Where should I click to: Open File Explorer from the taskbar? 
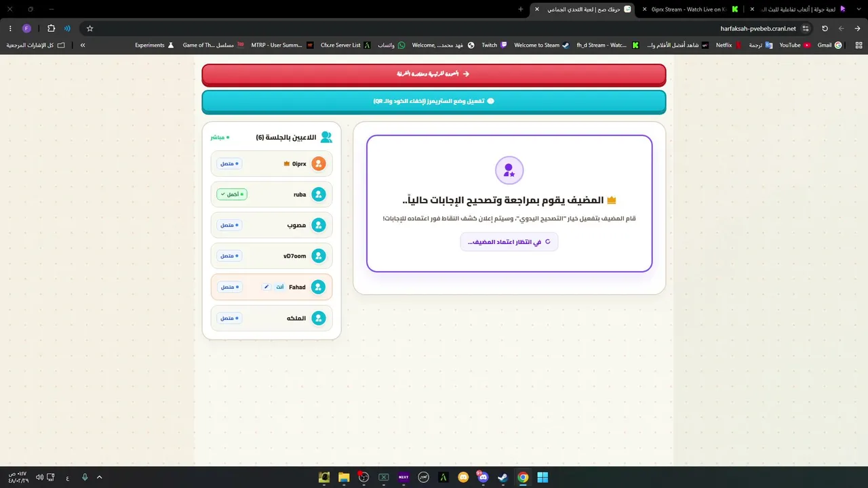pyautogui.click(x=344, y=477)
